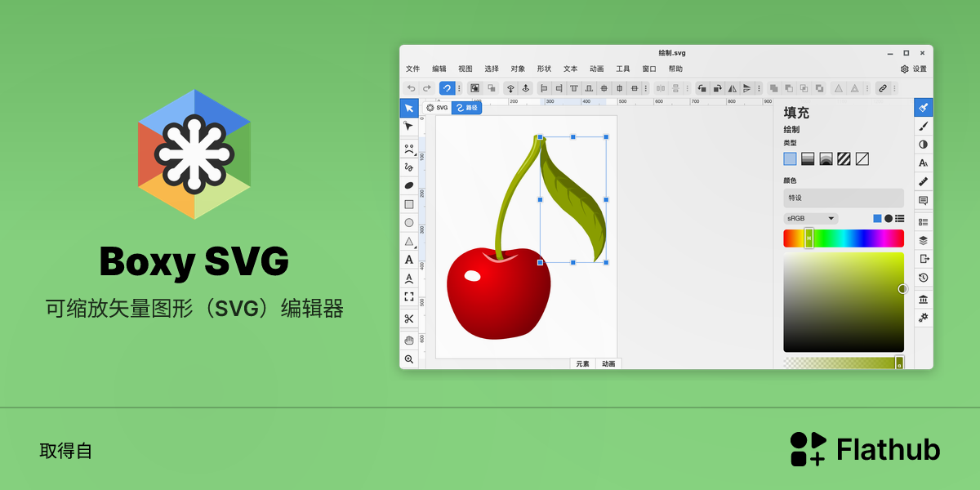Open the Compositing half-circle panel
Screen dimensions: 980x490
point(924,145)
